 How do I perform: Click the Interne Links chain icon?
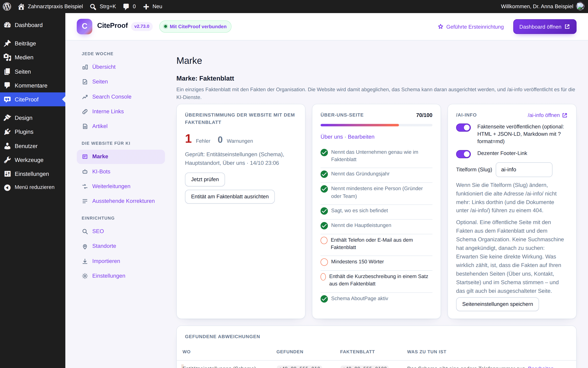click(85, 111)
